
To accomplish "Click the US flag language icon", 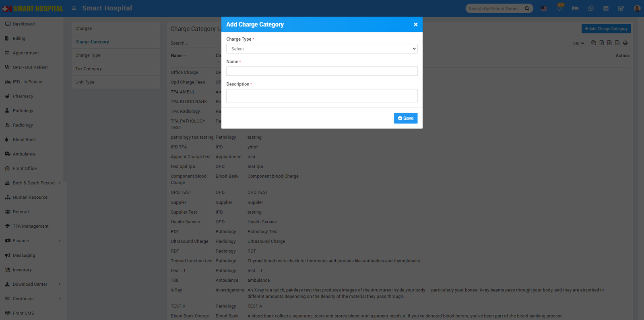I will pyautogui.click(x=543, y=8).
